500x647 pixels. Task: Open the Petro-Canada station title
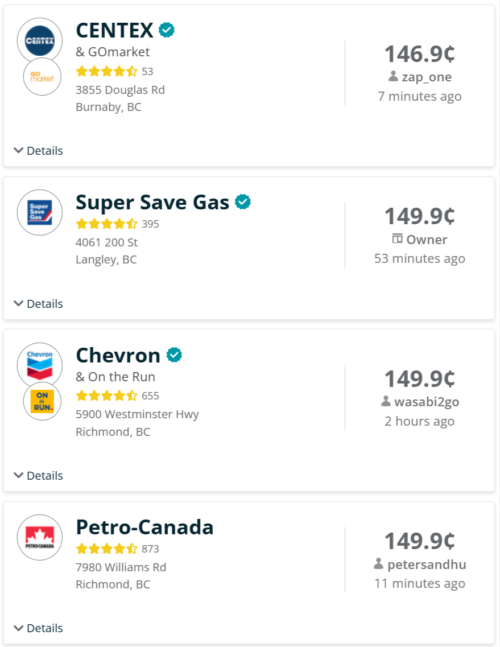[x=145, y=527]
